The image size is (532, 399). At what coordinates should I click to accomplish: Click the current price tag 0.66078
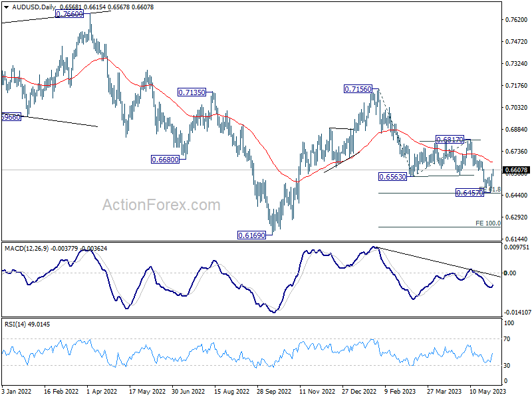[x=516, y=170]
